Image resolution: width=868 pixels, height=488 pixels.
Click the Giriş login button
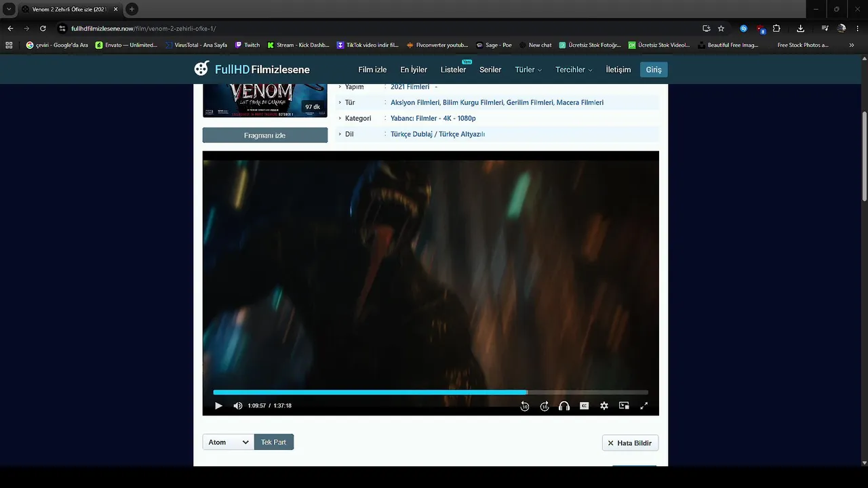654,70
